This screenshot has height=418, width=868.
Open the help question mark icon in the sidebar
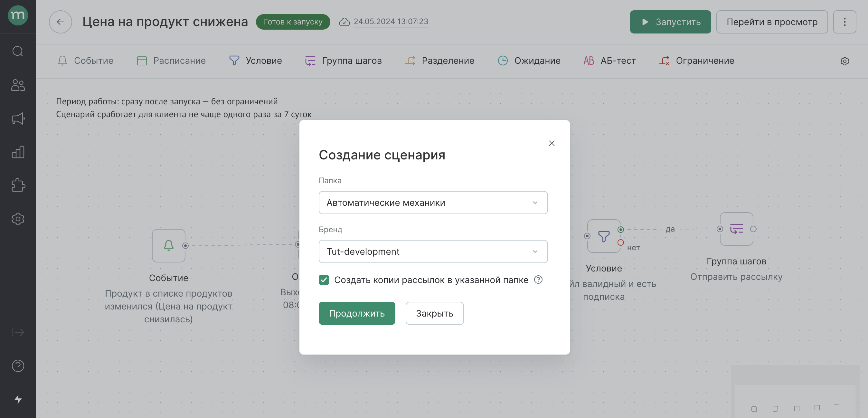pos(18,366)
